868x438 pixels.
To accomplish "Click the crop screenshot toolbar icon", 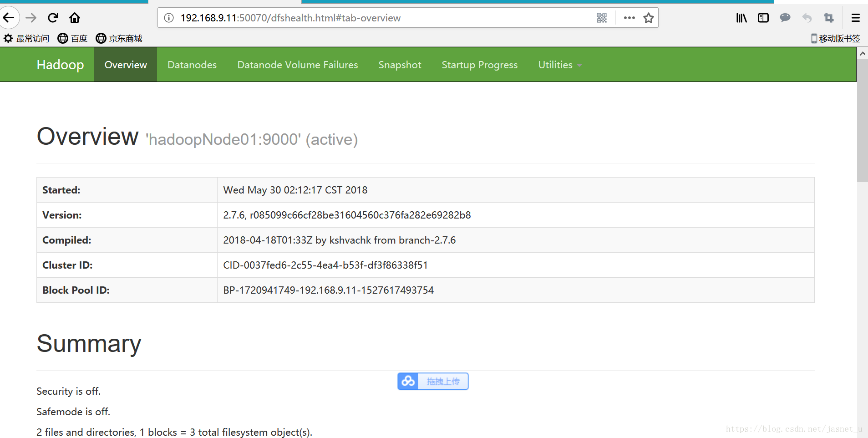I will [829, 18].
